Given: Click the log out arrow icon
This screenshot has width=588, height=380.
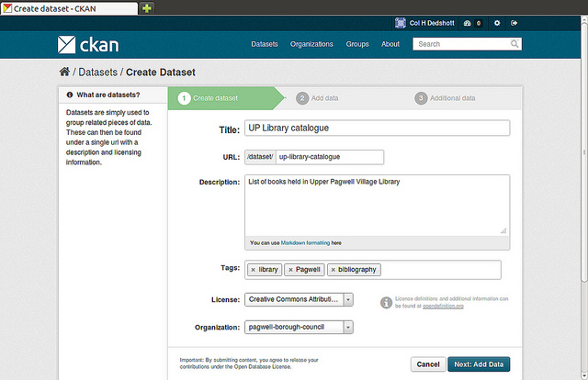Looking at the screenshot, I should tap(514, 23).
